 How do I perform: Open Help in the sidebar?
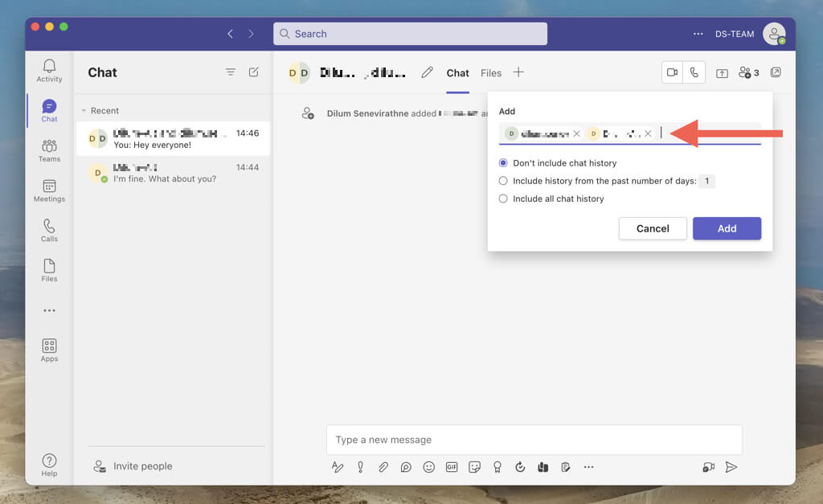(49, 465)
